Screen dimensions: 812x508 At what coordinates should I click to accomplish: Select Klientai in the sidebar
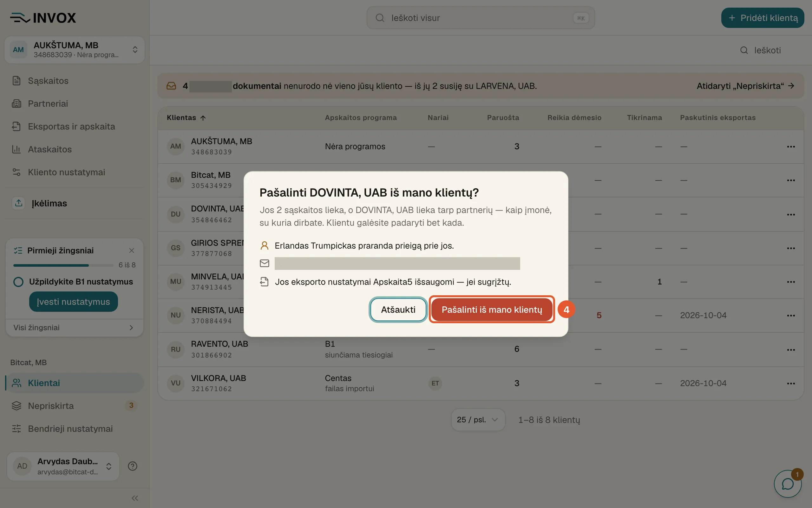click(75, 383)
